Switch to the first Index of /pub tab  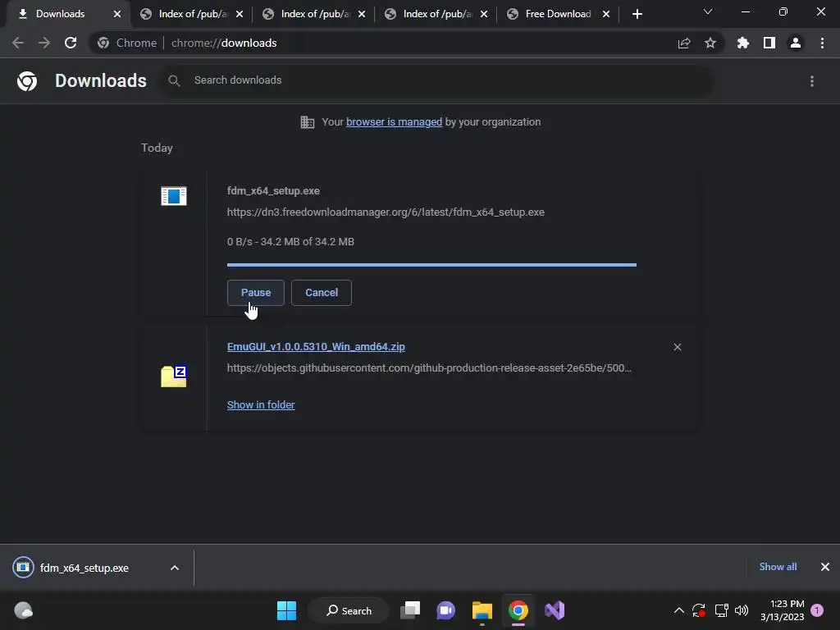tap(193, 14)
